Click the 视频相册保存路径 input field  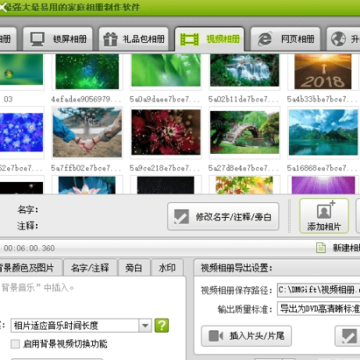tap(319, 290)
